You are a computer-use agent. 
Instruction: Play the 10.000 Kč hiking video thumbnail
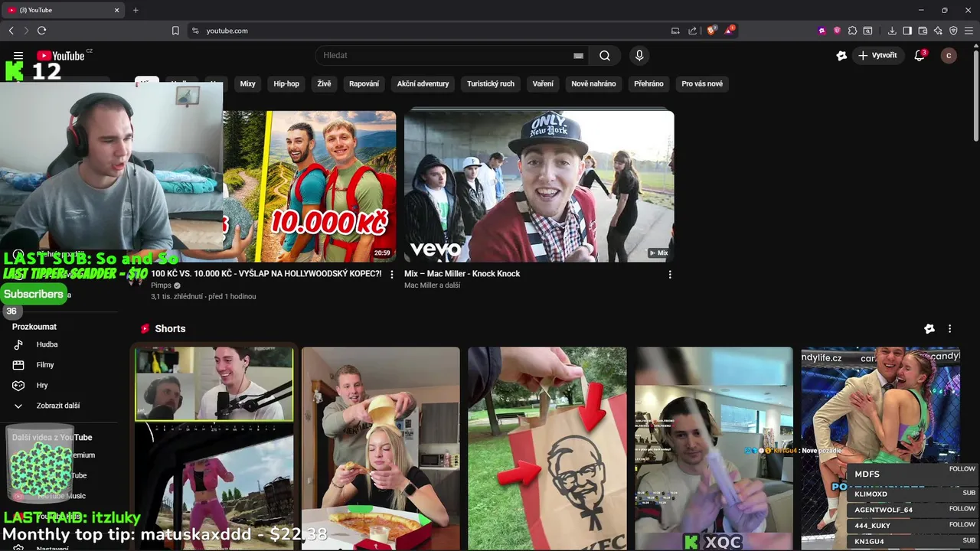309,186
